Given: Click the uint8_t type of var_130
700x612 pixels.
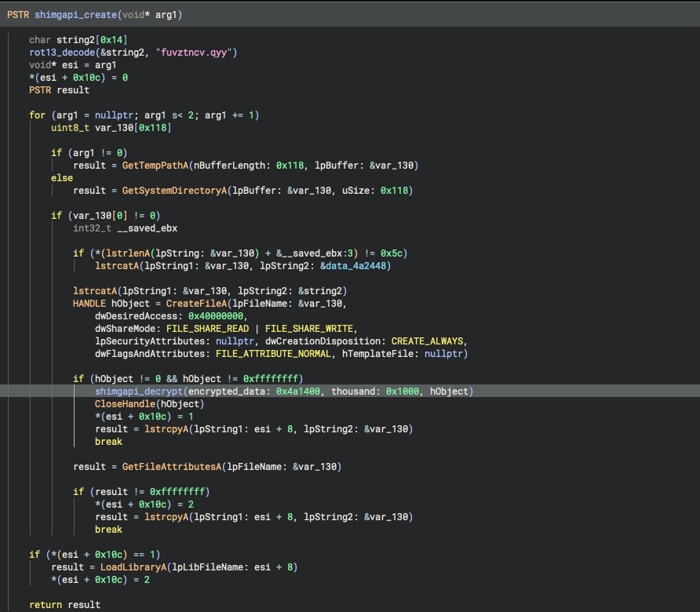Looking at the screenshot, I should tap(70, 128).
